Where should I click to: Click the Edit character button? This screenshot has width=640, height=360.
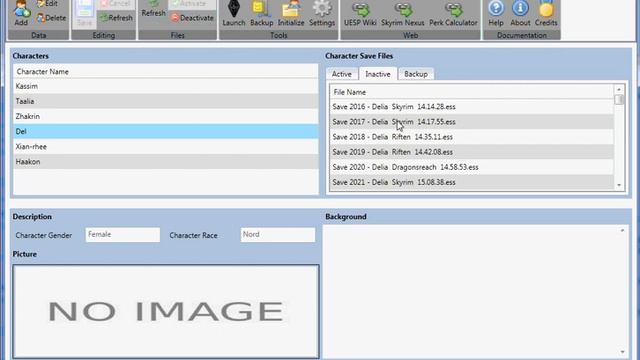click(x=48, y=4)
